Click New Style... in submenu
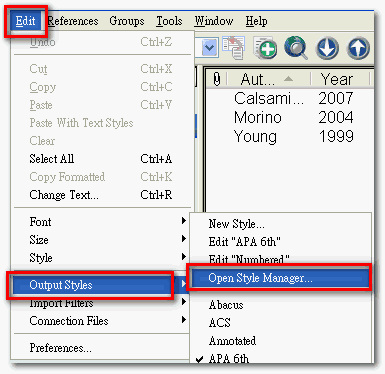The width and height of the screenshot is (385, 374). click(280, 224)
